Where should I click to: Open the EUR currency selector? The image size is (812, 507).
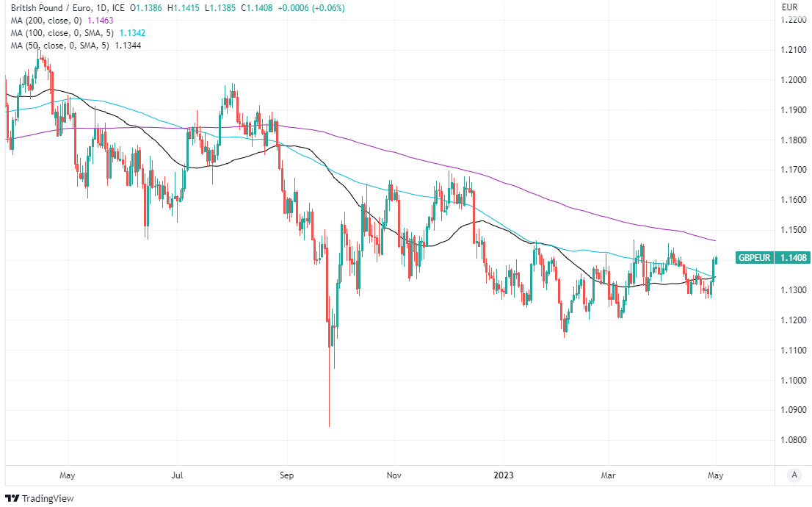790,7
